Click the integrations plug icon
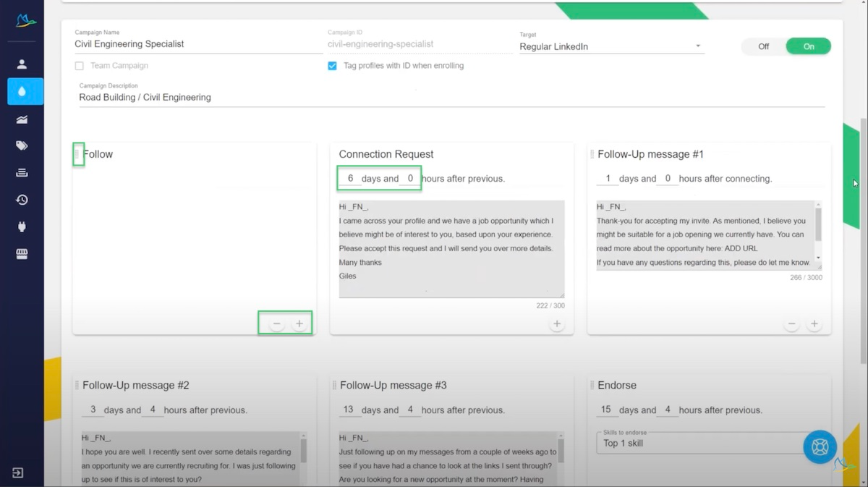 click(x=24, y=226)
